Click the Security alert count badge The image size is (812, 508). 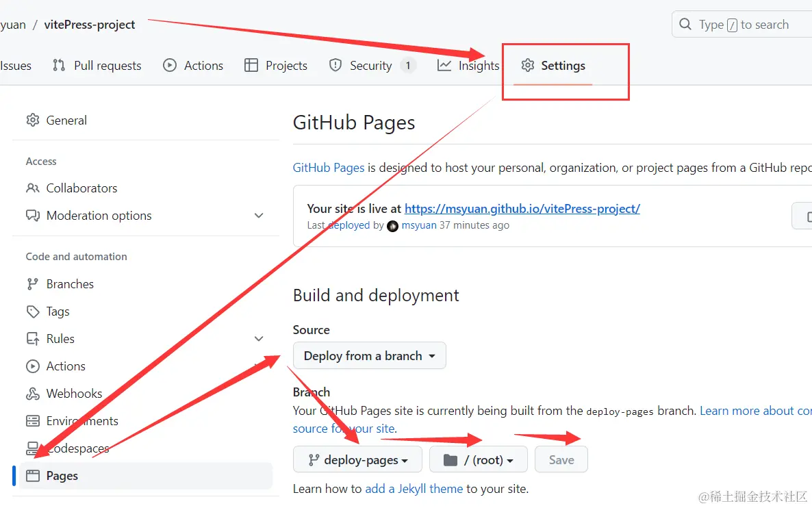pos(408,66)
